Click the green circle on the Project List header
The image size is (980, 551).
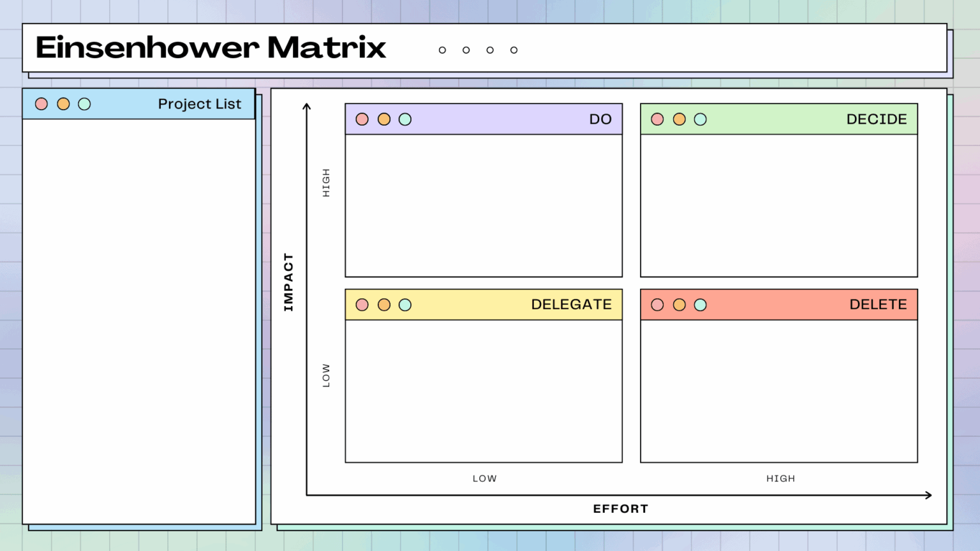pos(85,103)
